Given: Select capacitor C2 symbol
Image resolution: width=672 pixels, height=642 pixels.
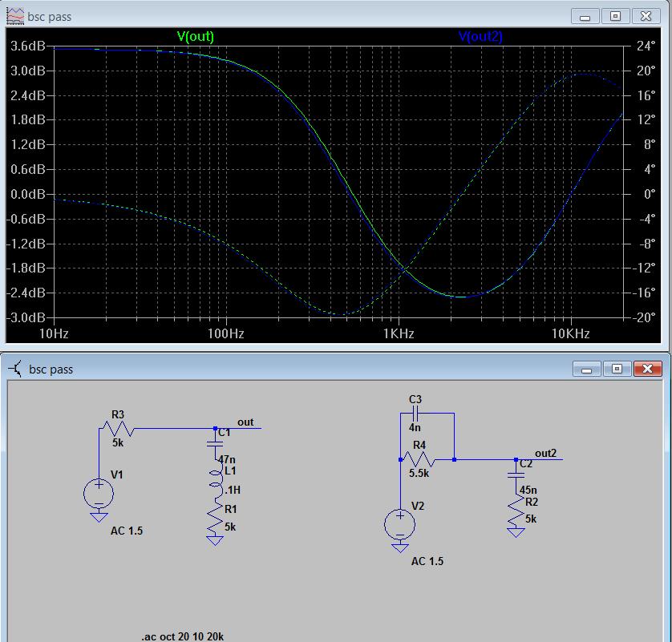Looking at the screenshot, I should point(516,475).
